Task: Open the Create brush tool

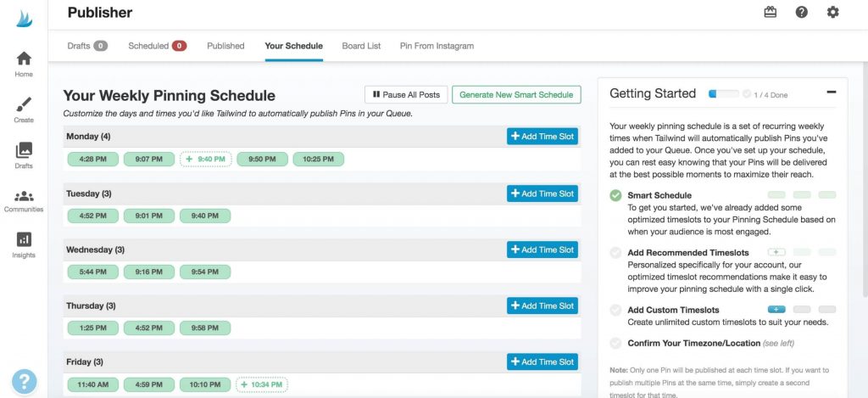Action: click(x=24, y=109)
